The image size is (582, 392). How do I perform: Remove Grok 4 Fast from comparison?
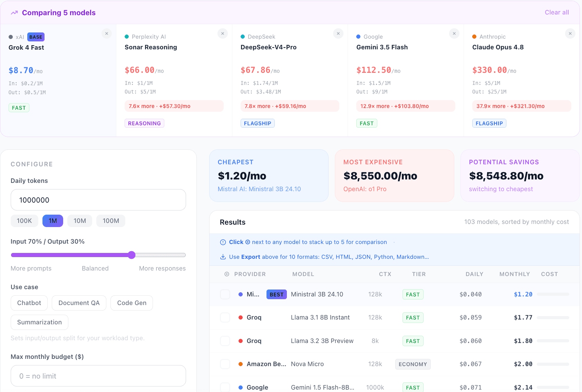[107, 33]
